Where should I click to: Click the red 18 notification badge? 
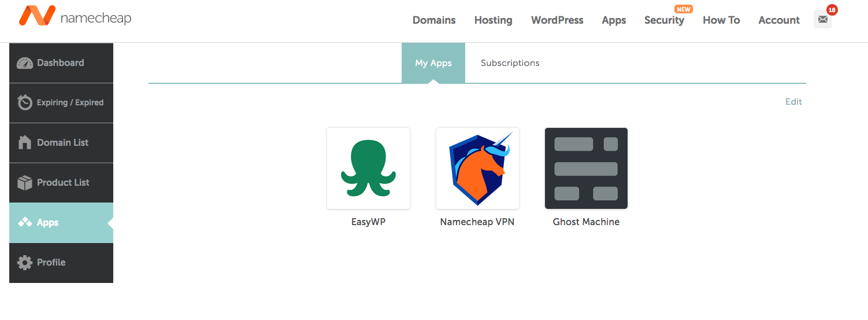[832, 10]
